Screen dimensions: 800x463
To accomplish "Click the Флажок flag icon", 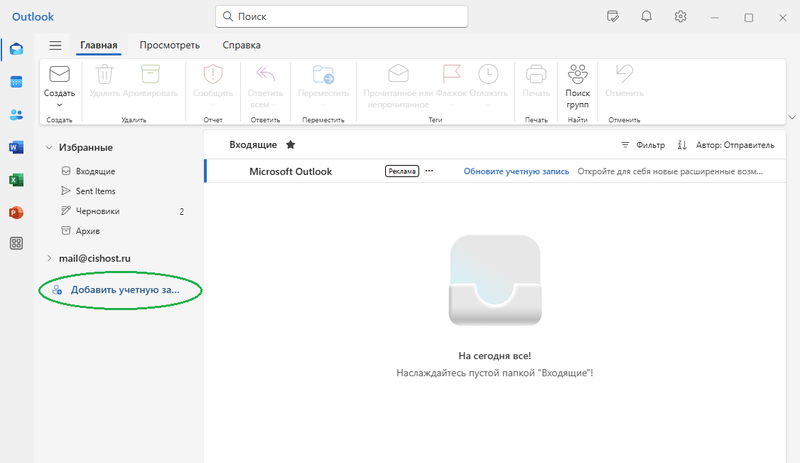I will pos(452,74).
